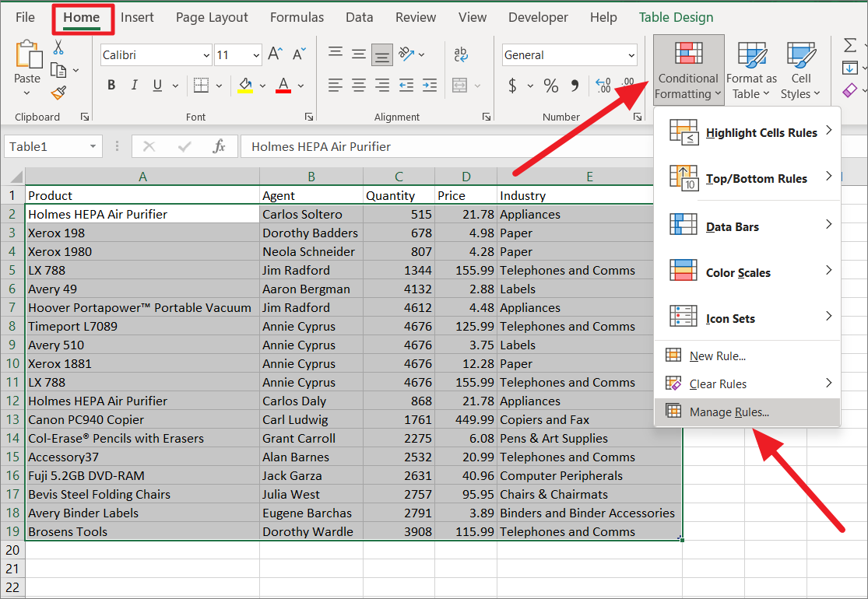The width and height of the screenshot is (868, 599).
Task: Open the Font dialog launcher
Action: click(309, 117)
